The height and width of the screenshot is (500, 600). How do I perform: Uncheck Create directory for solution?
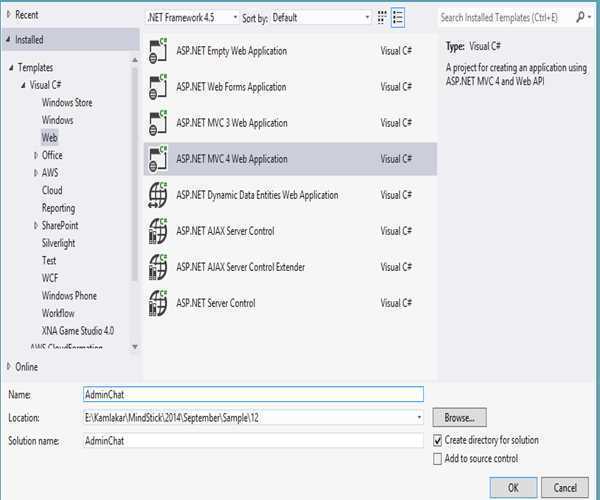[438, 440]
